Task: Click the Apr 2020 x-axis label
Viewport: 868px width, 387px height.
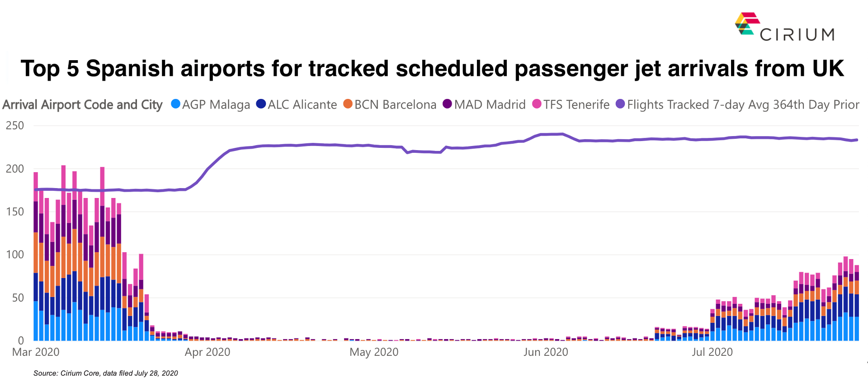Action: pyautogui.click(x=208, y=352)
